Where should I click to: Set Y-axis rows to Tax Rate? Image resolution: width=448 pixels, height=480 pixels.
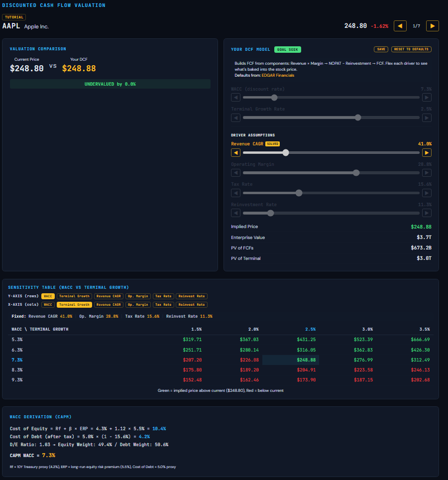click(x=163, y=296)
